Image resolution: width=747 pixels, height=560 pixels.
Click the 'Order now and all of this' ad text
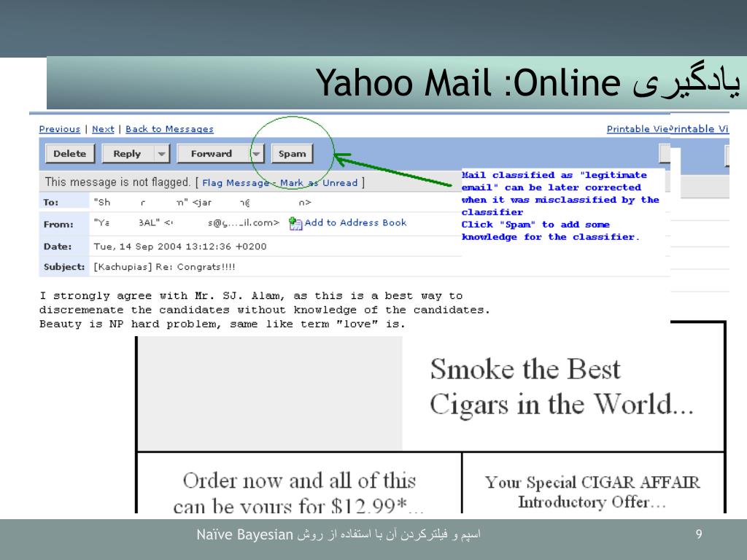pos(299,493)
